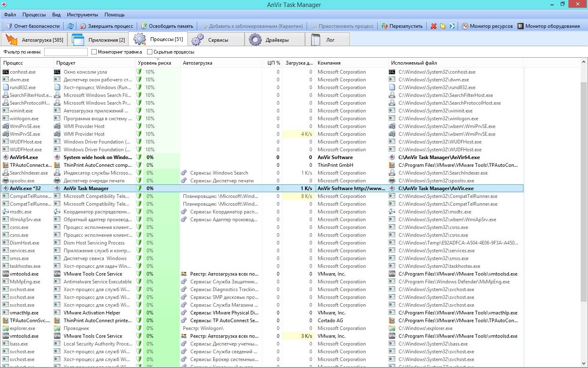588x368 pixels.
Task: Enable the Мониторинг трафика checkbox
Action: [x=94, y=52]
